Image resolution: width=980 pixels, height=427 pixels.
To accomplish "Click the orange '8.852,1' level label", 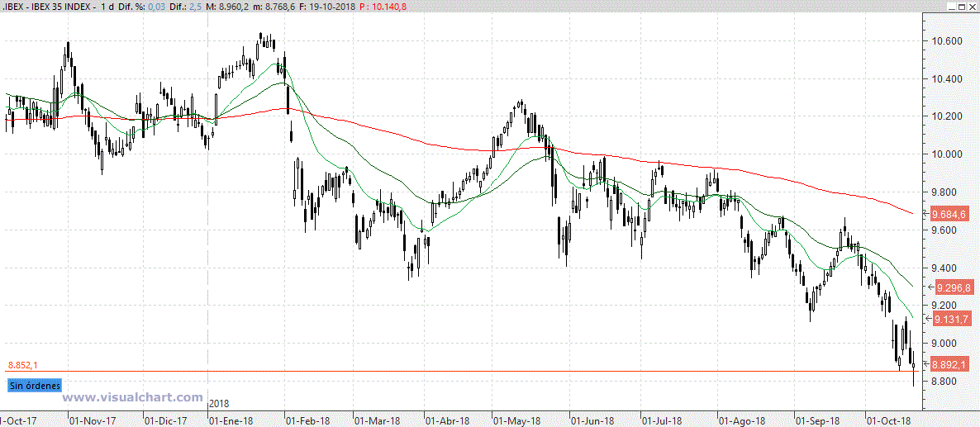I will tap(24, 364).
